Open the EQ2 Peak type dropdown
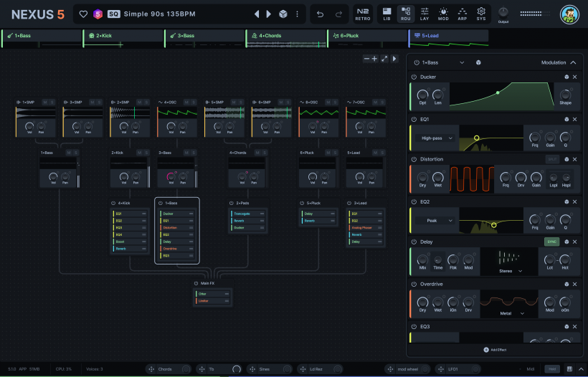Image resolution: width=588 pixels, height=377 pixels. (436, 221)
